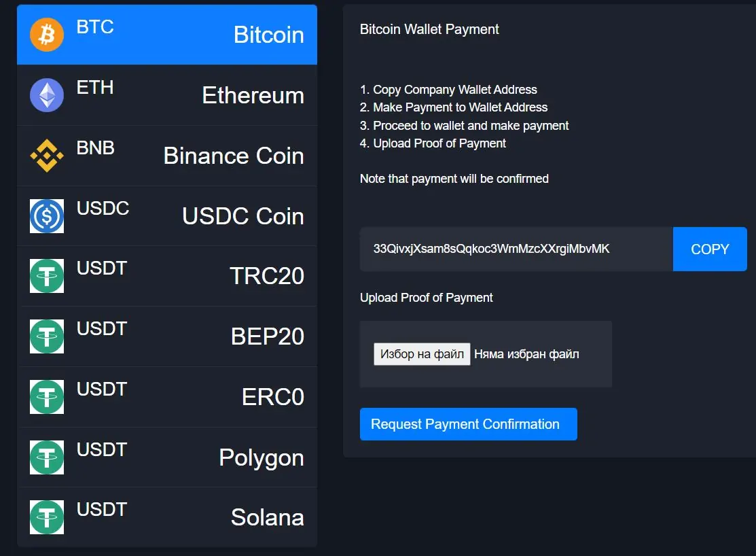The width and height of the screenshot is (756, 556).
Task: Click the yellow Binance Coin icon
Action: click(x=47, y=156)
